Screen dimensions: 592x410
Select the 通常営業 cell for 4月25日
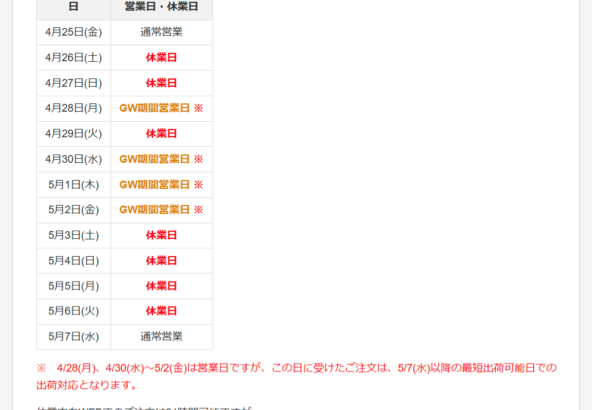coord(162,32)
